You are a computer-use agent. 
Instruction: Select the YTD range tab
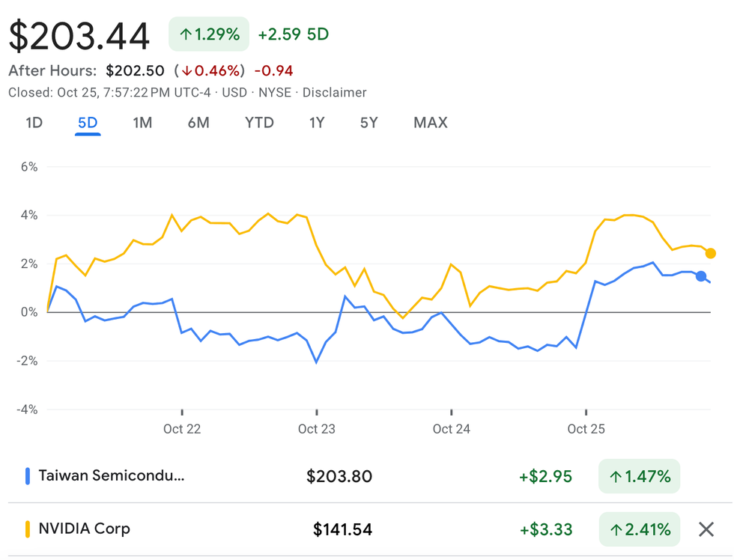[259, 123]
